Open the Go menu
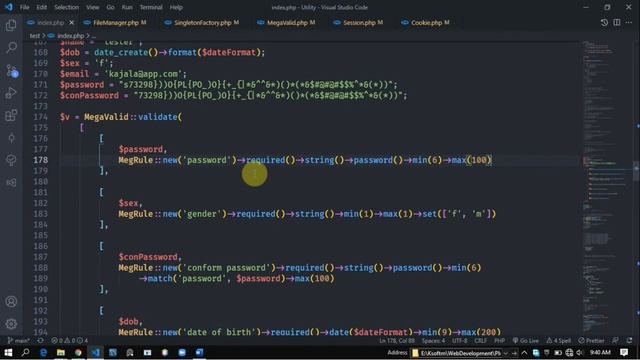The image size is (640, 360). pyautogui.click(x=110, y=7)
